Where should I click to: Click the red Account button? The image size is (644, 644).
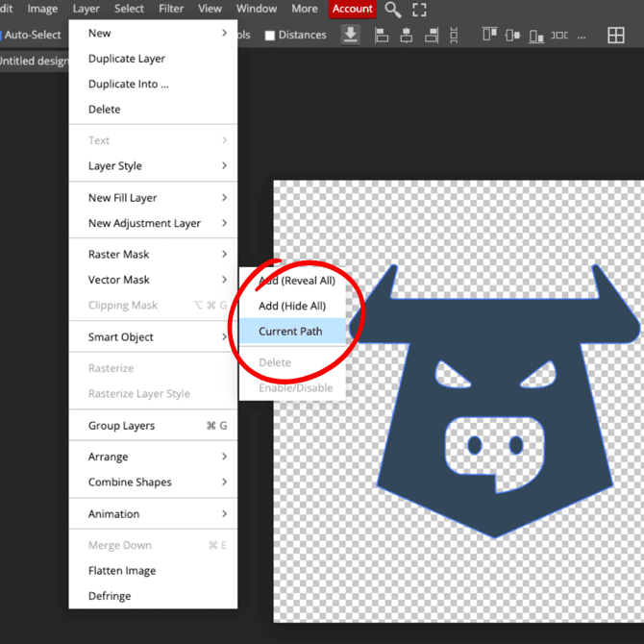click(352, 10)
